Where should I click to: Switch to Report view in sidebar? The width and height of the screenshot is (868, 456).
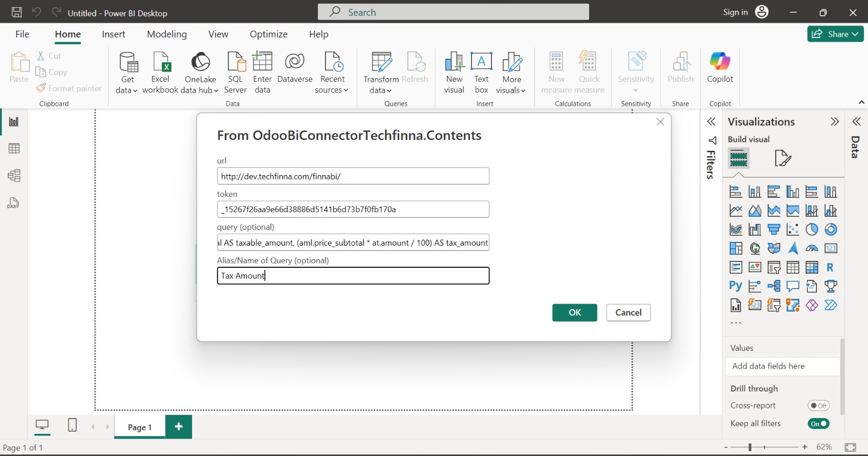point(14,121)
